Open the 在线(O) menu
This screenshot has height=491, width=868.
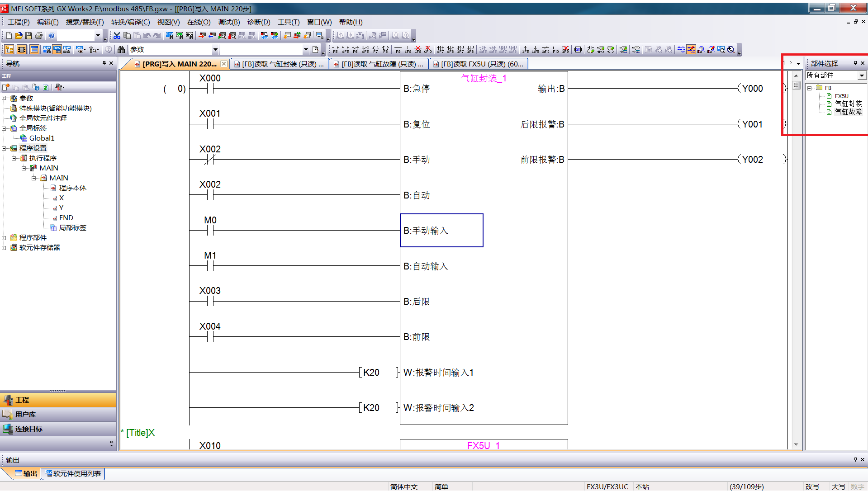199,22
